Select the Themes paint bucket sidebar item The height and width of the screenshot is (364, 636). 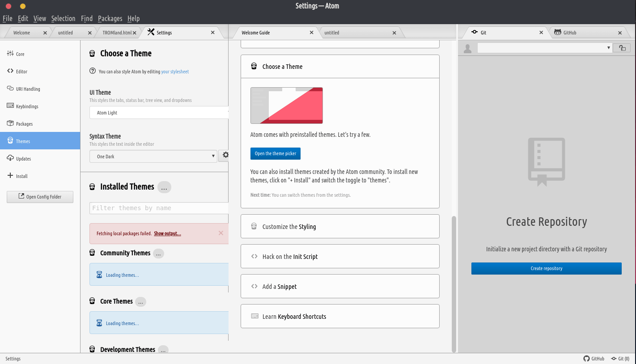pyautogui.click(x=40, y=141)
